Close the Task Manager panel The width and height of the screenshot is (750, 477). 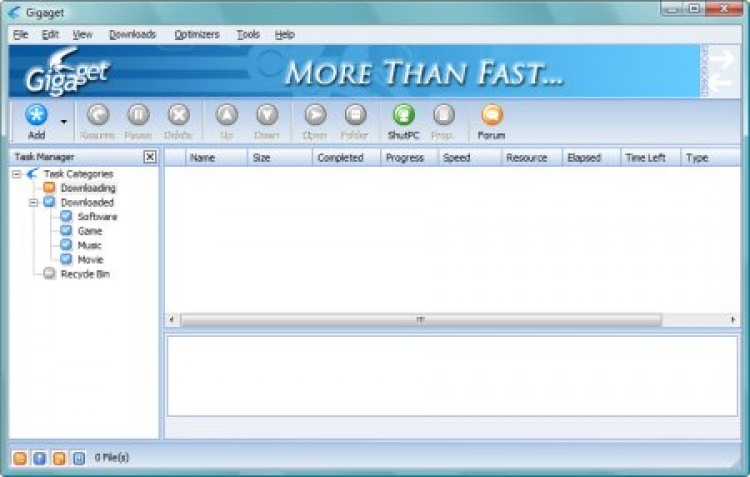pyautogui.click(x=150, y=157)
